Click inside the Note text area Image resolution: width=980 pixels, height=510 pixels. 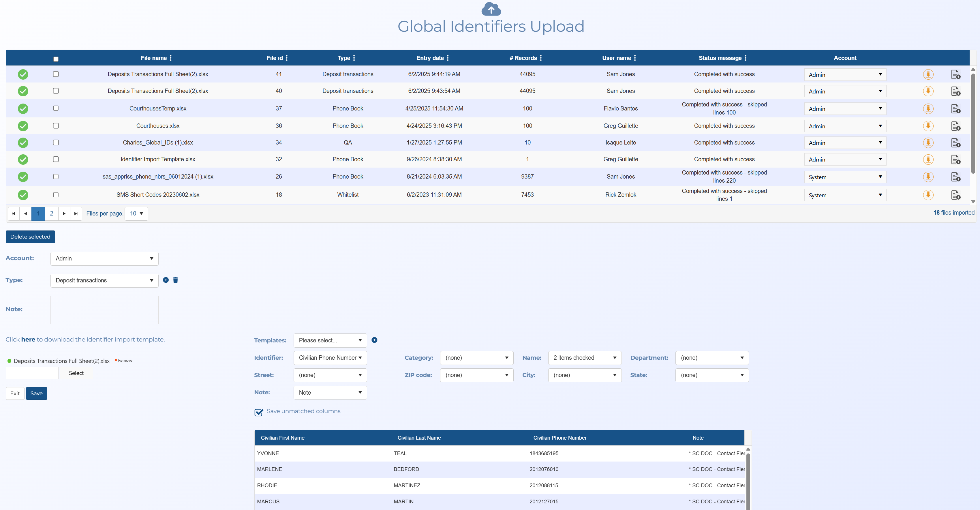104,310
